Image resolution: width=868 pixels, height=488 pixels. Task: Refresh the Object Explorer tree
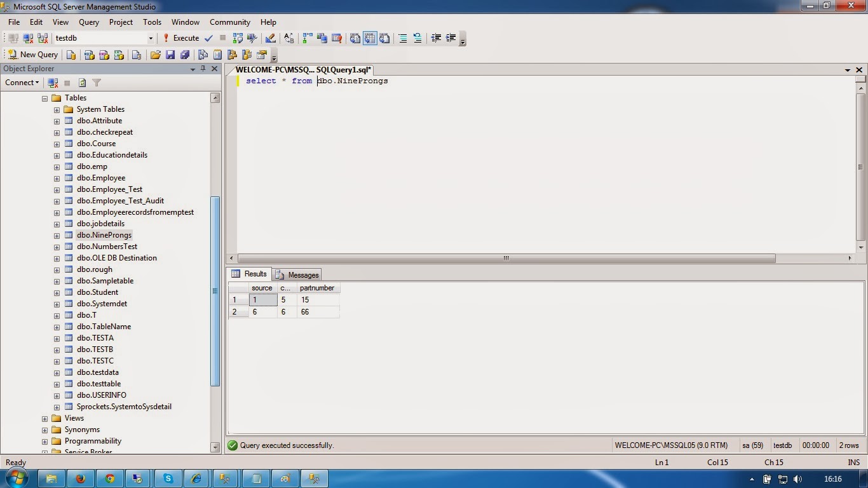[x=82, y=83]
